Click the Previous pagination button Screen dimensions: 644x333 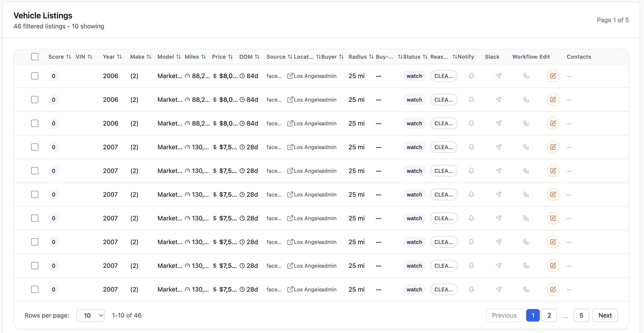pyautogui.click(x=504, y=315)
